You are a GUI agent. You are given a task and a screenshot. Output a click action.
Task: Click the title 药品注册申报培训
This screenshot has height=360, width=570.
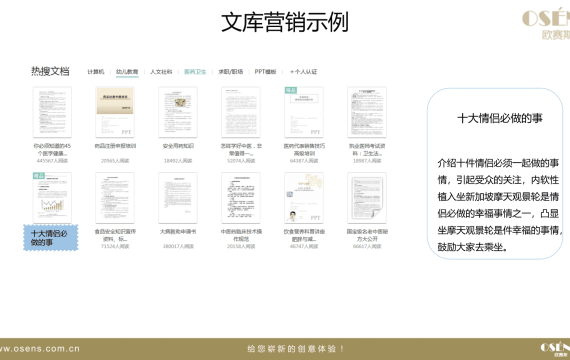click(x=115, y=146)
